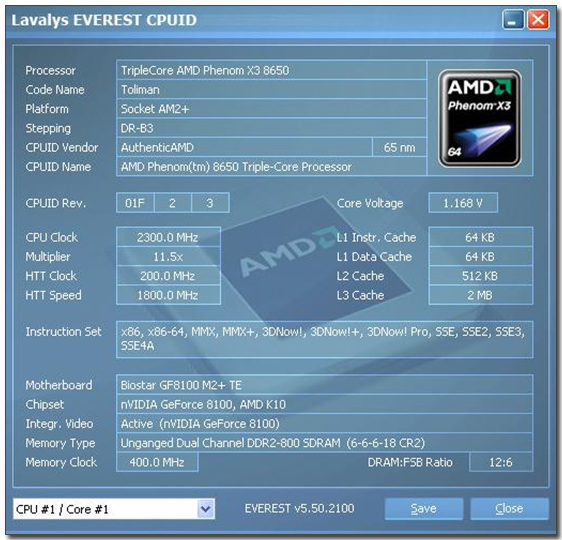This screenshot has height=540, width=562.
Task: Click the Motherboard Biostar GF8100 field
Action: pyautogui.click(x=324, y=385)
